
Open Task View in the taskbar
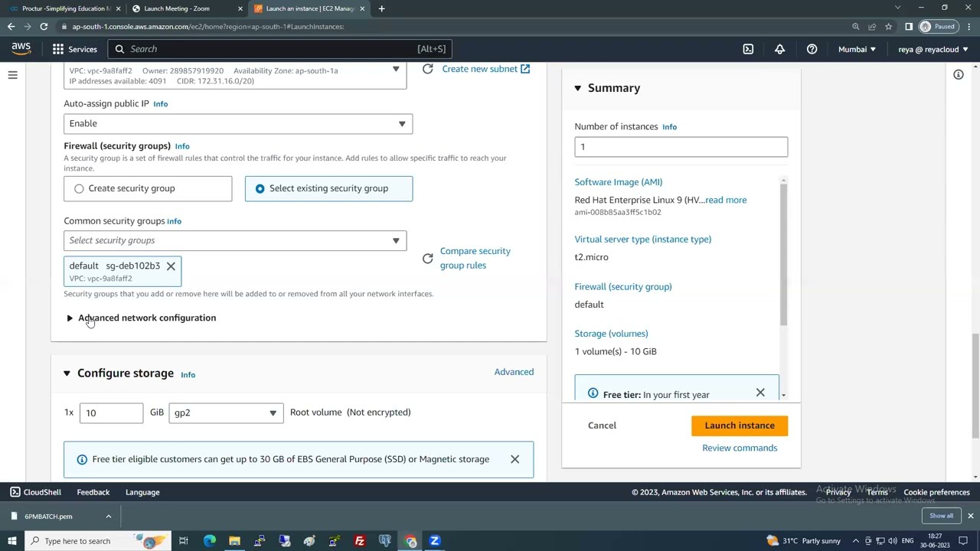pyautogui.click(x=184, y=541)
